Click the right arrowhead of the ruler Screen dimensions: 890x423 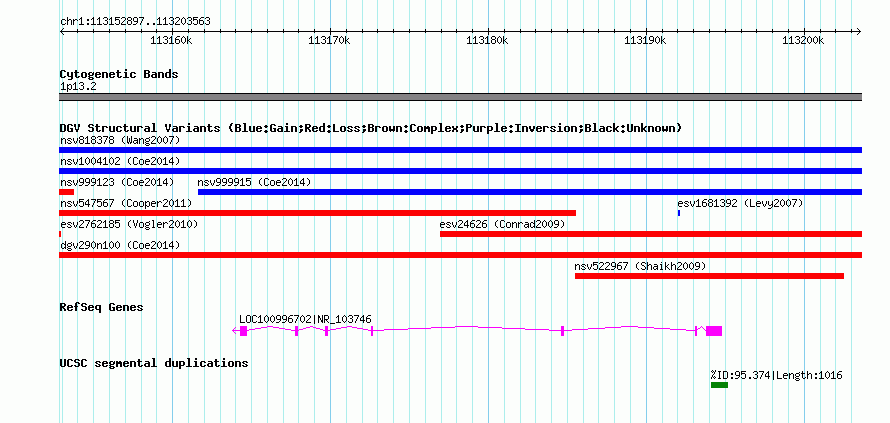coord(859,31)
